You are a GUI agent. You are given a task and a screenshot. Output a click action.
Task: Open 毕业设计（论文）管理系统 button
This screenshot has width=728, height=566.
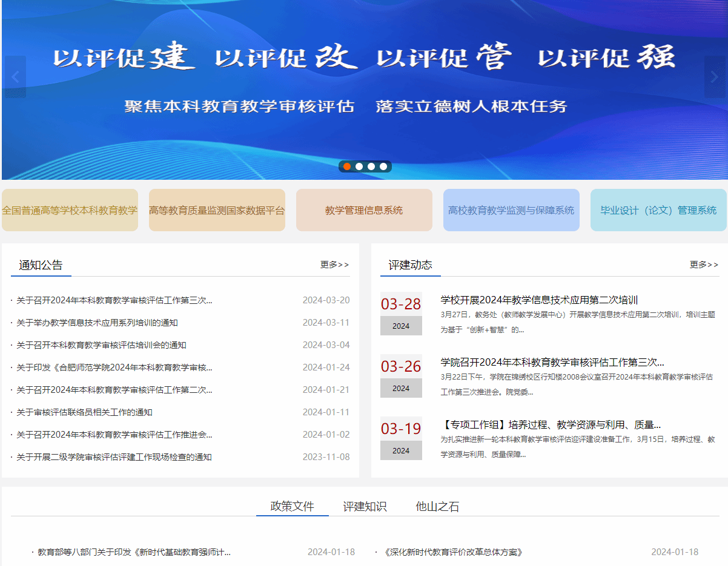[658, 210]
